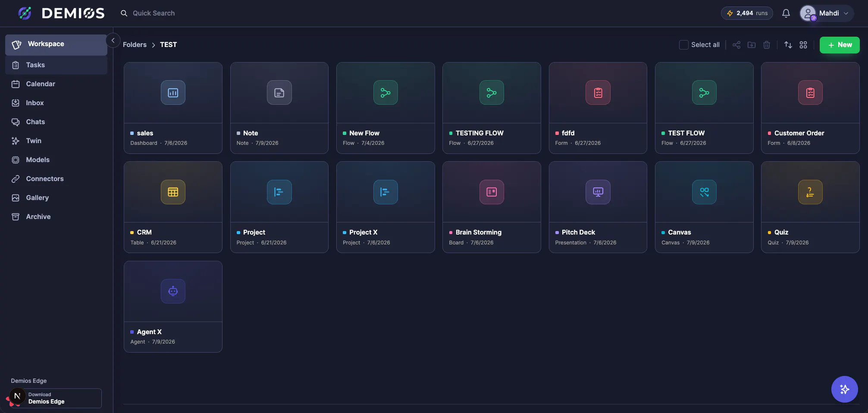
Task: Open Archive in the sidebar
Action: pos(56,217)
